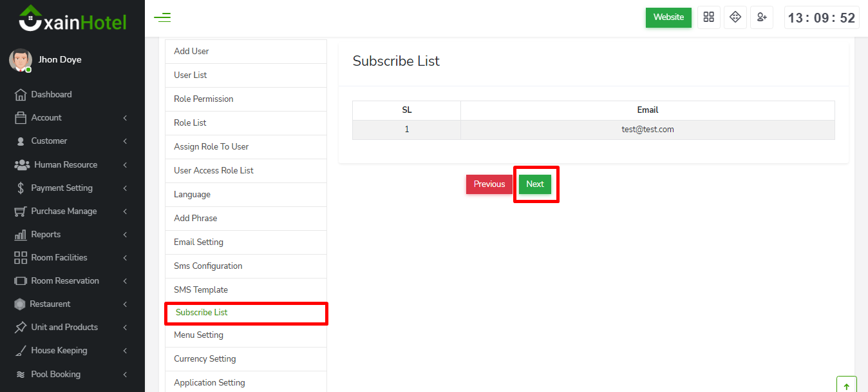This screenshot has height=392, width=868.
Task: Expand the Human Resource submenu arrow
Action: tap(125, 165)
